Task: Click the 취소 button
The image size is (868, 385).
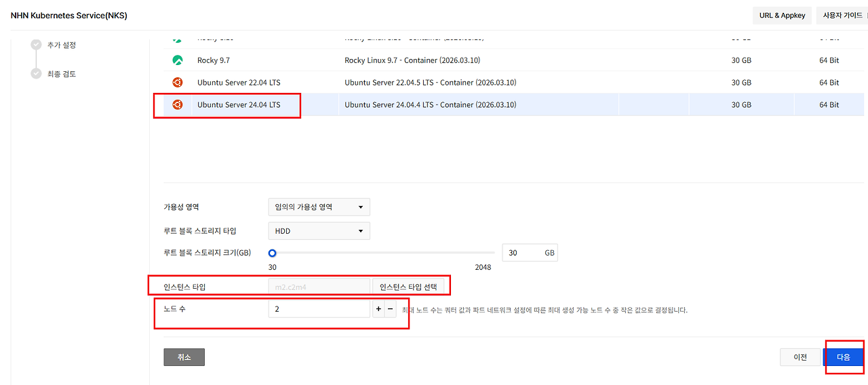Action: pyautogui.click(x=184, y=357)
